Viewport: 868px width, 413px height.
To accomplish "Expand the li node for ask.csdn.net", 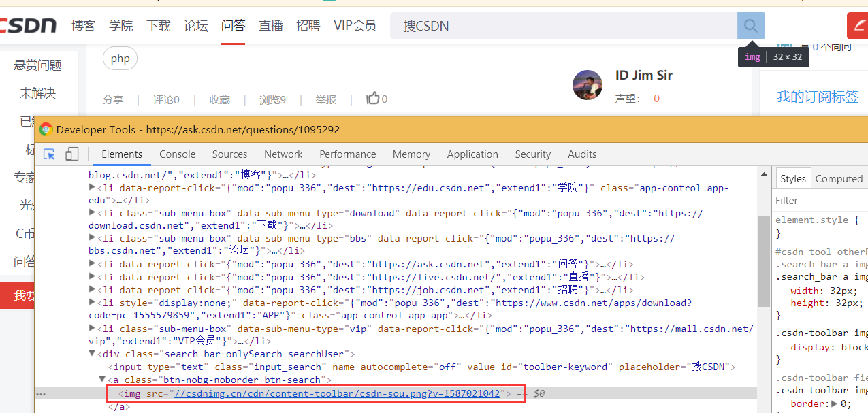I will (93, 263).
